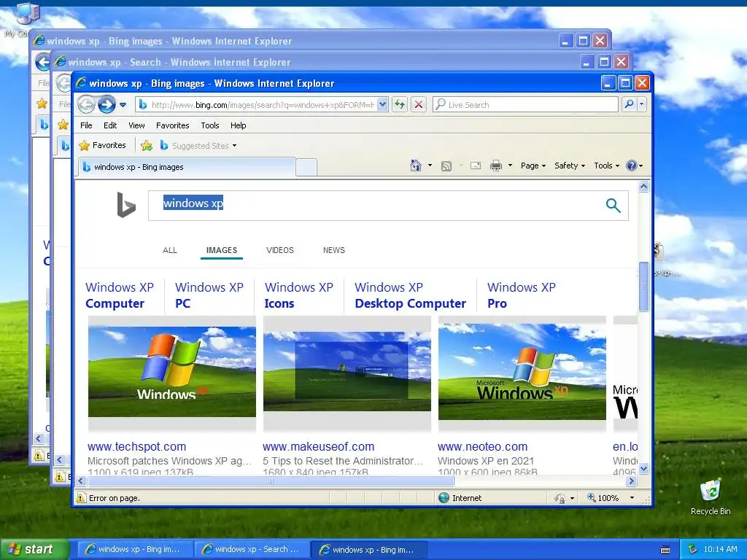
Task: Click the Live Search magnifier button
Action: [629, 104]
